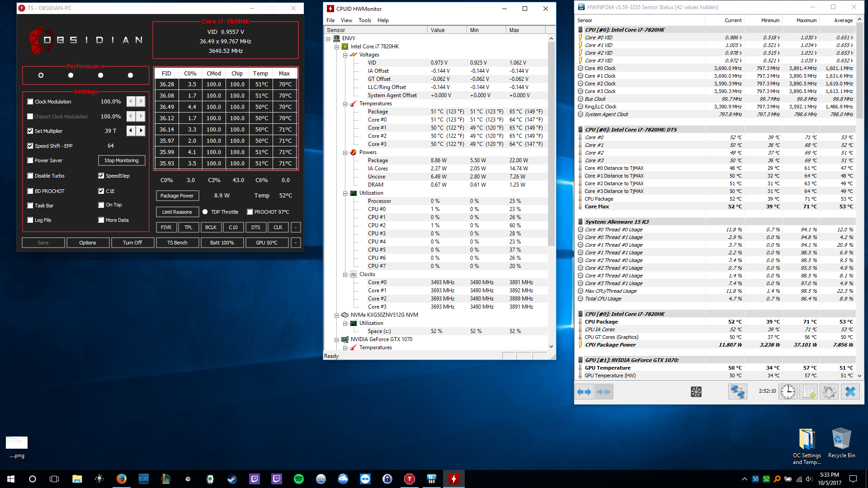Open TeamViewer from the taskbar
Screen dimensions: 868x488
(x=365, y=479)
